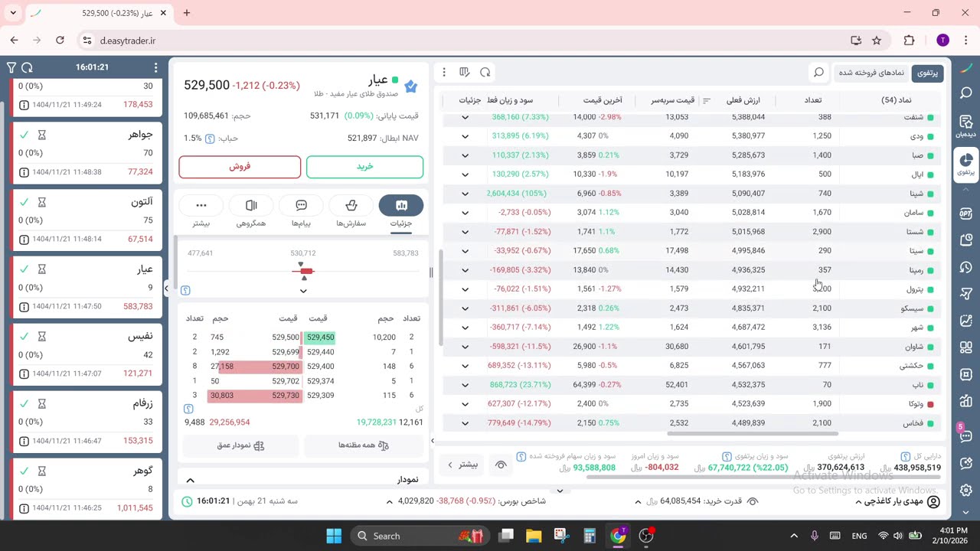
Task: Toggle portfolio summary values visibility eye
Action: pos(501,465)
